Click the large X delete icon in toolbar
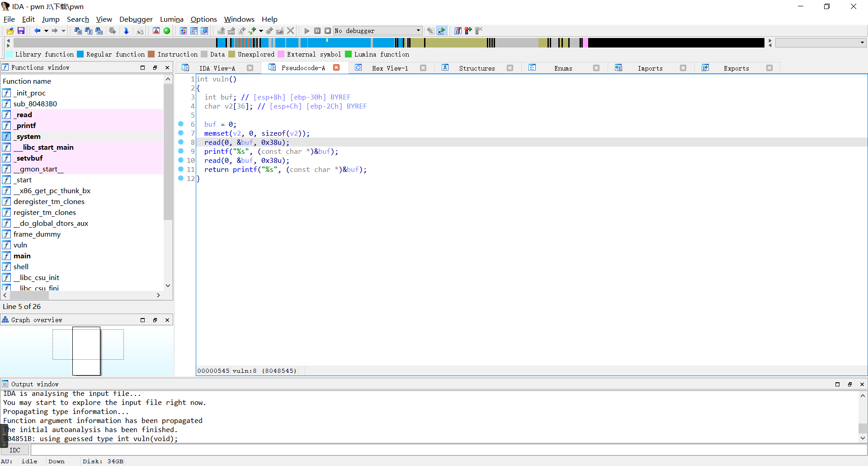This screenshot has height=466, width=868. (291, 31)
